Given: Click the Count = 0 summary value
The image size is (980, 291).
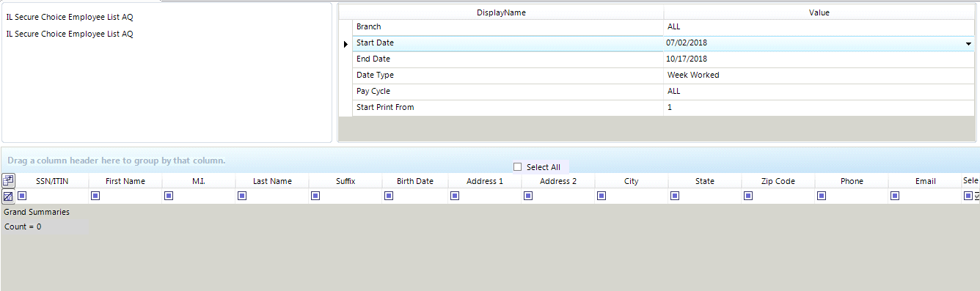Looking at the screenshot, I should coord(23,227).
